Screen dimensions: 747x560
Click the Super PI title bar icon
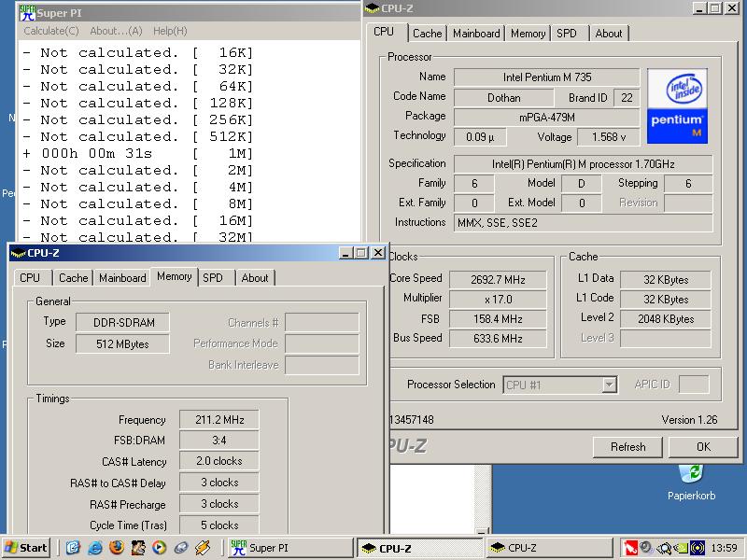click(x=27, y=12)
